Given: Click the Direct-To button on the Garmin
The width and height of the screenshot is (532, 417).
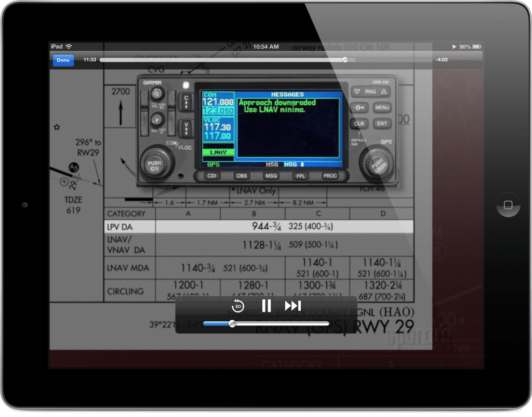Looking at the screenshot, I should point(359,108).
